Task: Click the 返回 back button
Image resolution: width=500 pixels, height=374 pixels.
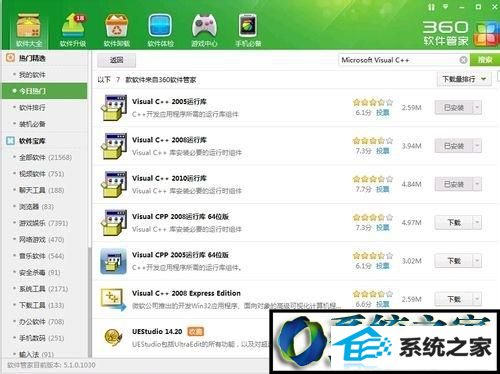Action: click(x=116, y=60)
